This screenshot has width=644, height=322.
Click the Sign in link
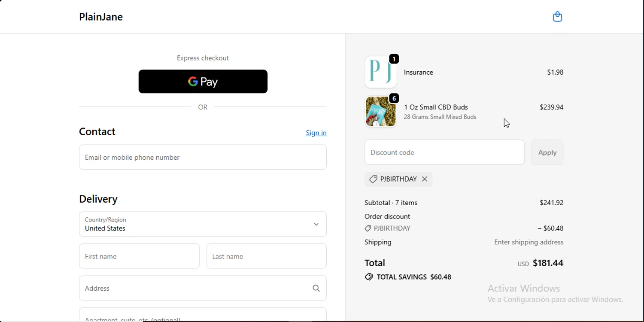(316, 133)
